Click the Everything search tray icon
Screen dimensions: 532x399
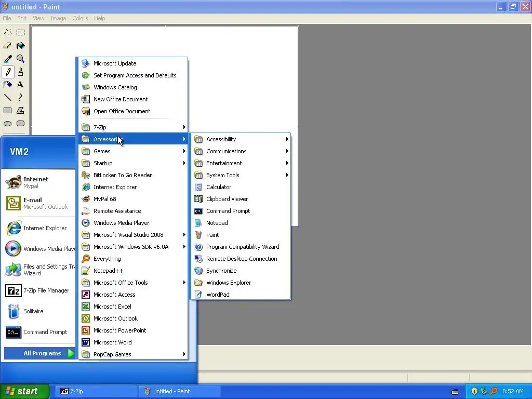[494, 391]
